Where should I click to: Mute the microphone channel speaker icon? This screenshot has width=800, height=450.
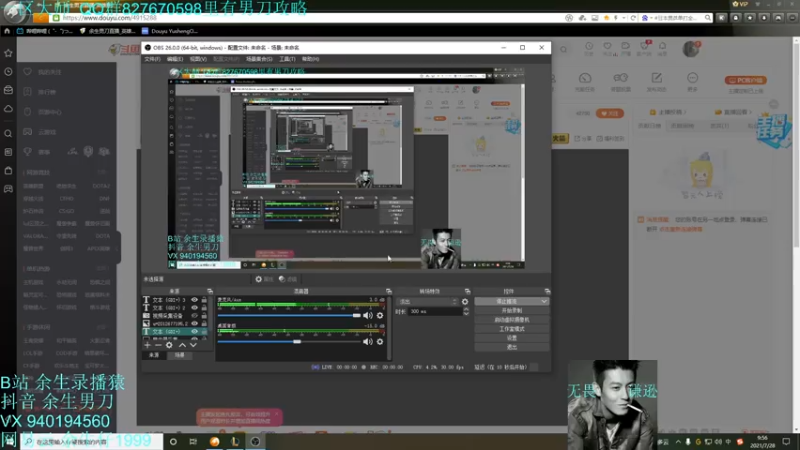[367, 315]
